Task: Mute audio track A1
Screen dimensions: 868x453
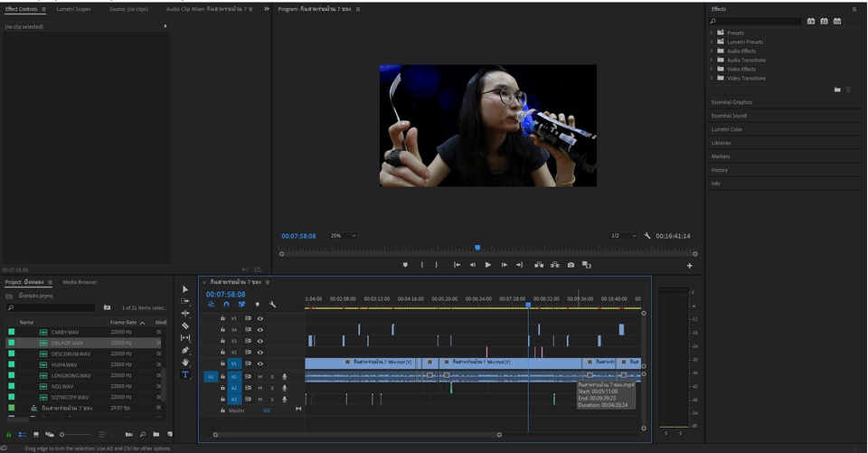Action: 259,376
